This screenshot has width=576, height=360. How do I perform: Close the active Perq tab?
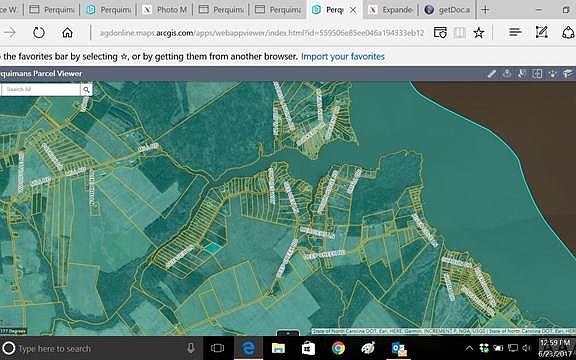(x=353, y=10)
